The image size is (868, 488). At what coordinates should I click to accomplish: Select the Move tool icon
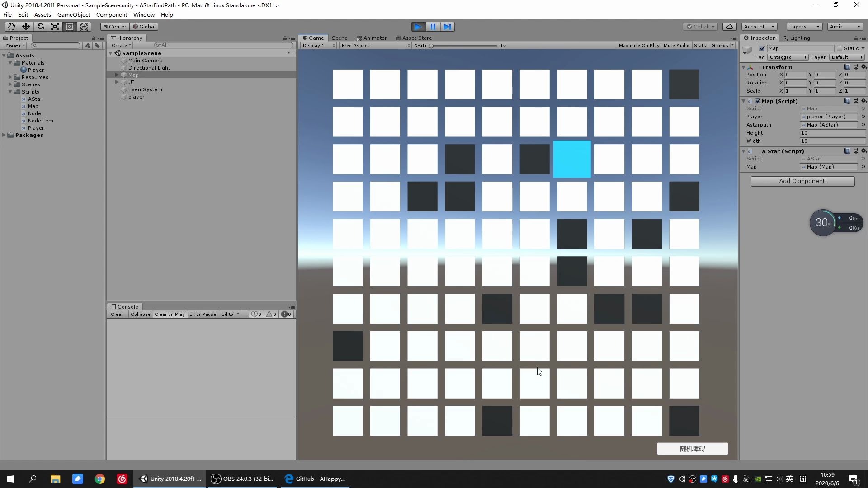tap(26, 27)
